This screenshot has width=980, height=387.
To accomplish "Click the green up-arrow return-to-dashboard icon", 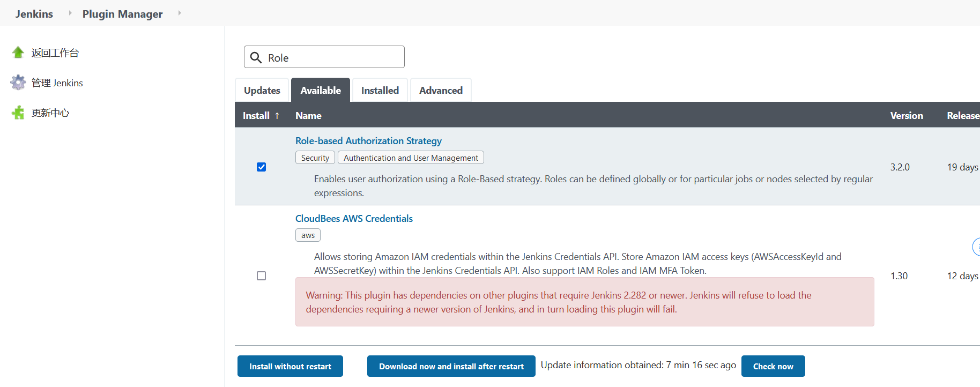I will (18, 53).
